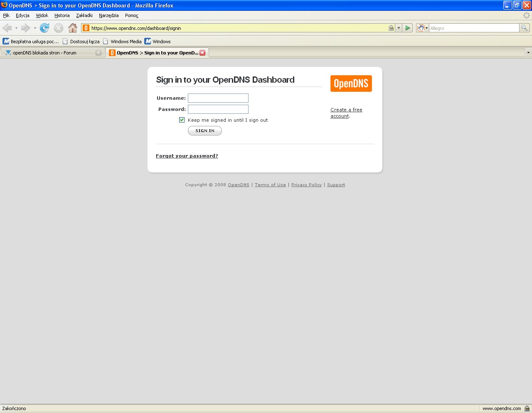
Task: Open the Plik menu
Action: click(x=6, y=15)
